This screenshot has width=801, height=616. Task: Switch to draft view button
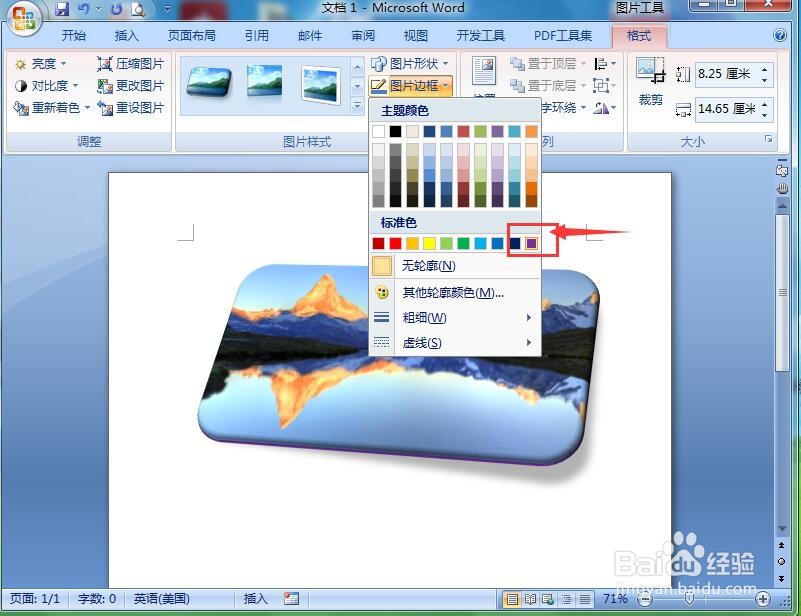coord(585,599)
